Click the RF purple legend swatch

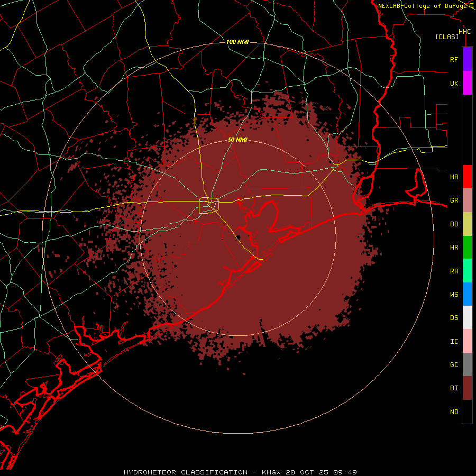pos(467,59)
